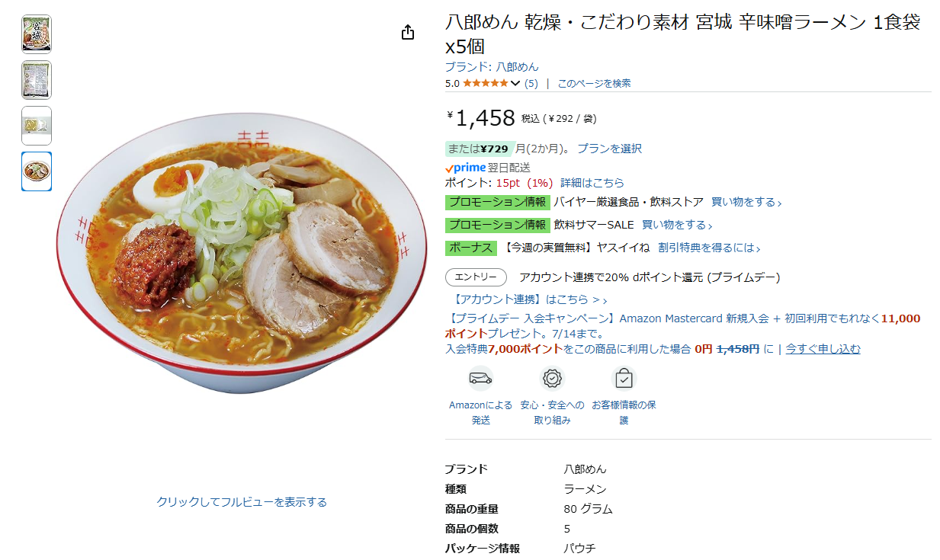The image size is (940, 560).
Task: Open the 買い物をする link for バイヤー厳選食品
Action: (x=746, y=202)
